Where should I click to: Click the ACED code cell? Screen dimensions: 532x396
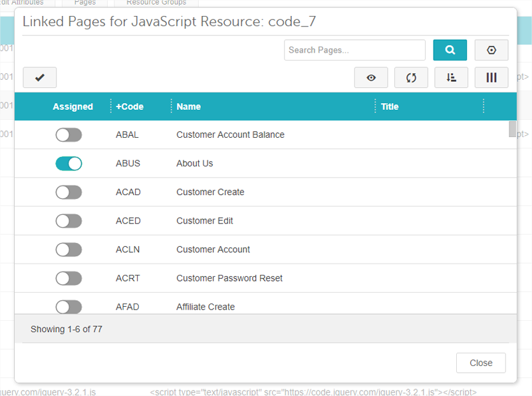click(x=128, y=221)
